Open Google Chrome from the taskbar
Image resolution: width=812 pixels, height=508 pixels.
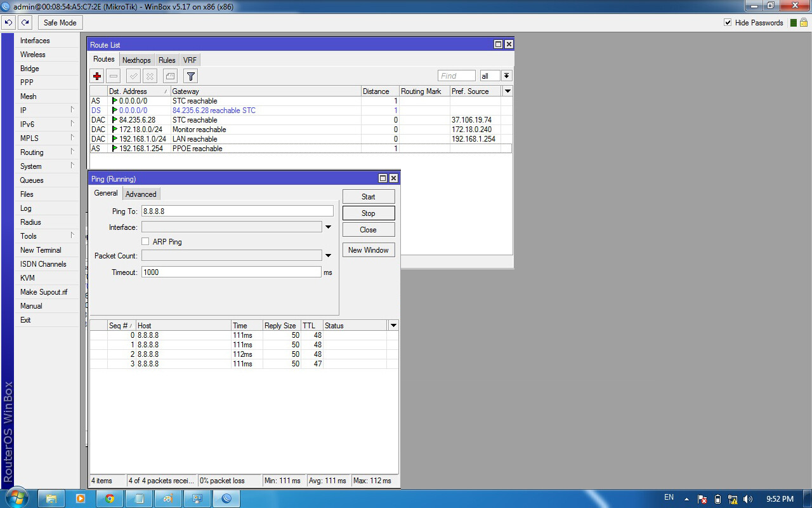point(110,498)
